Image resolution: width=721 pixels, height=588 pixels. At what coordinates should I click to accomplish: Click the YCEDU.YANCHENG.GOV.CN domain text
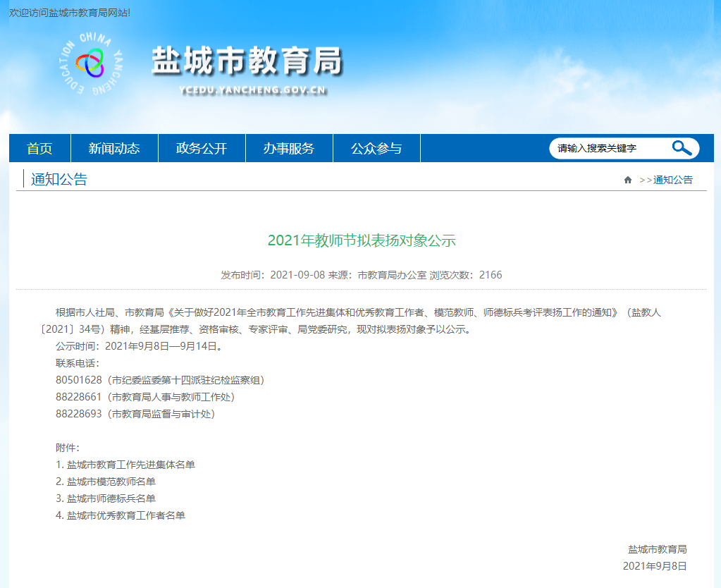pos(253,90)
